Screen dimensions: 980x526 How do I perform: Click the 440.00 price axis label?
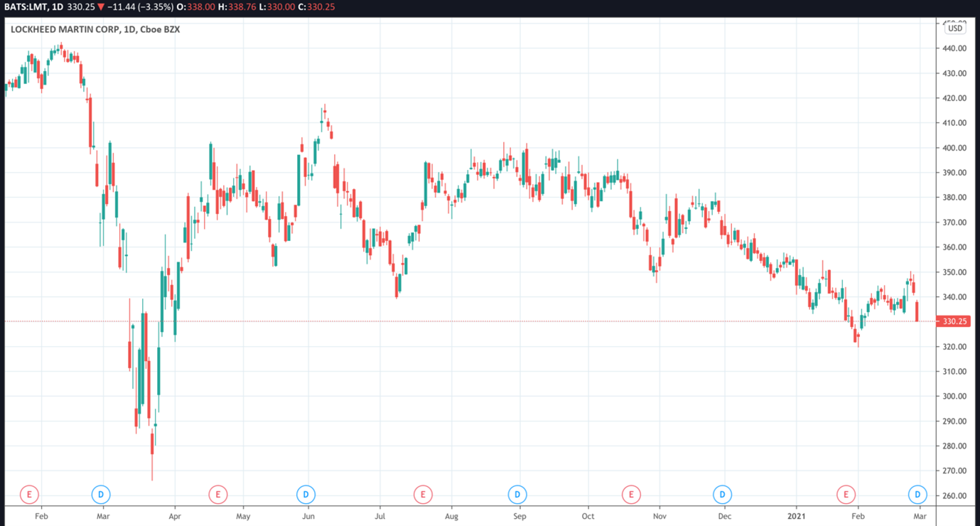pyautogui.click(x=954, y=48)
